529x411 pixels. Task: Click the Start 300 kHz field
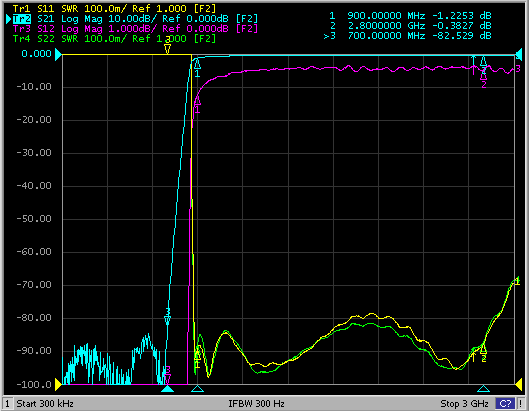point(45,404)
